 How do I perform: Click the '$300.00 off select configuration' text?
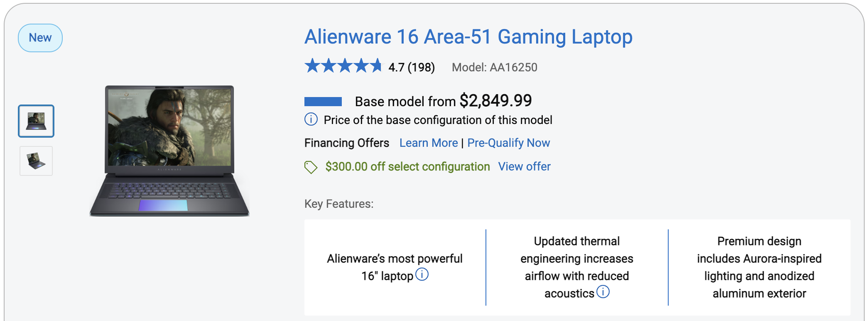pyautogui.click(x=407, y=167)
